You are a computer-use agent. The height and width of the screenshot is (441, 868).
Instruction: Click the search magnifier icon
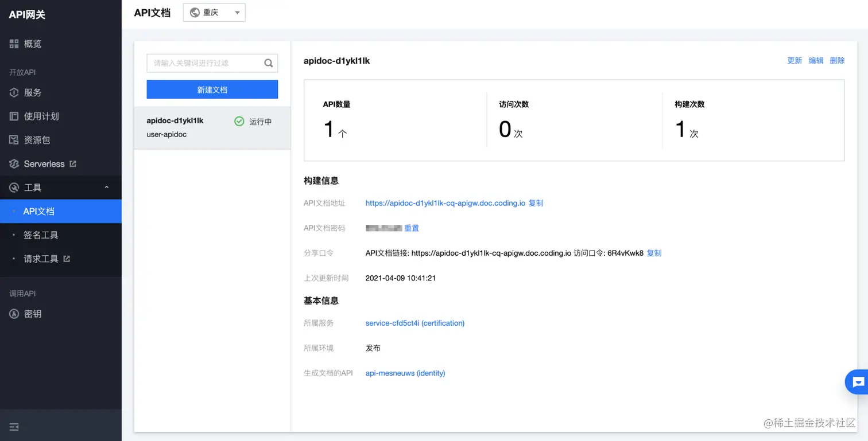(268, 63)
